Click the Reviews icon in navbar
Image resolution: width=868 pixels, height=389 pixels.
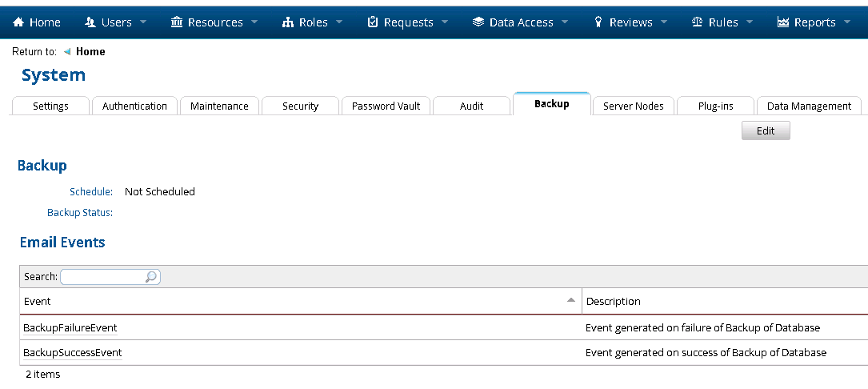(598, 22)
